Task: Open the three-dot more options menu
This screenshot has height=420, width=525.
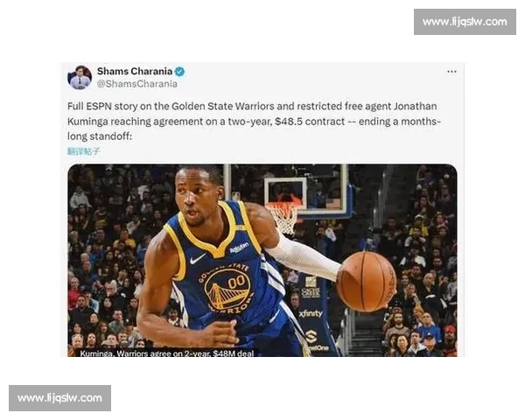Action: point(451,72)
